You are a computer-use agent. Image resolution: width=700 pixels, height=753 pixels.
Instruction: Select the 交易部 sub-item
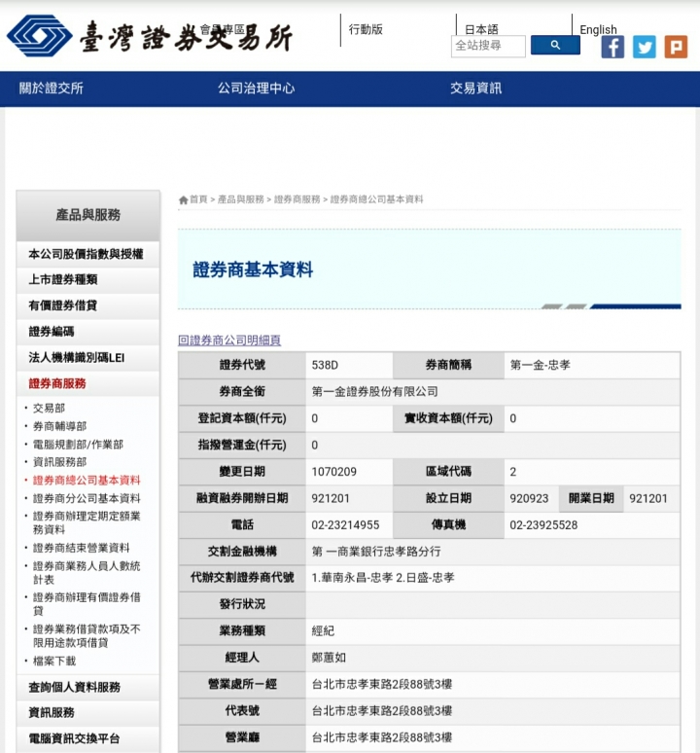pos(49,409)
